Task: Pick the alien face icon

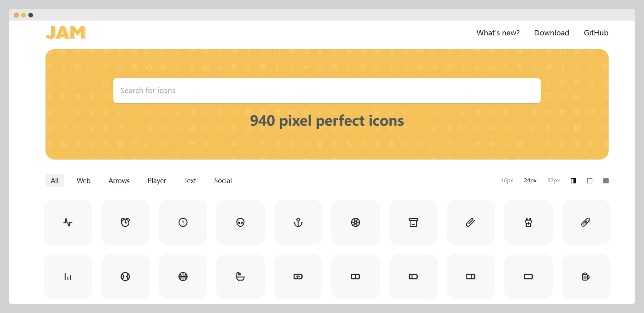Action: (x=240, y=222)
